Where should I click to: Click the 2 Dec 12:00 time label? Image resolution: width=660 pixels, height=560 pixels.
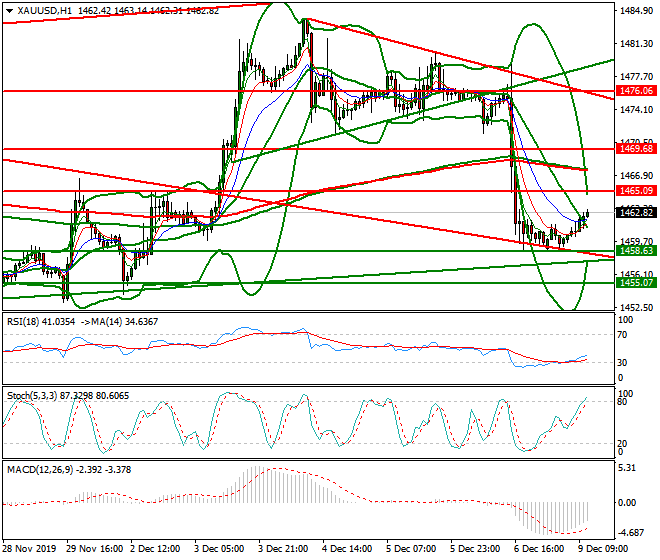155,549
